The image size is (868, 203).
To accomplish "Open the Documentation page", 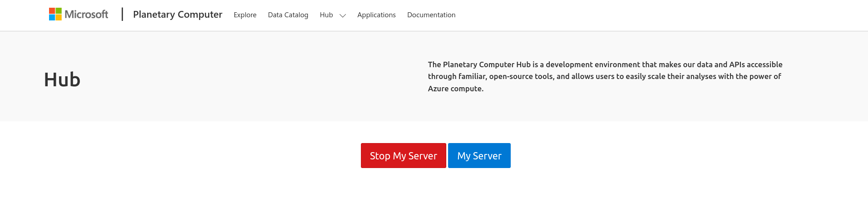I will 431,15.
